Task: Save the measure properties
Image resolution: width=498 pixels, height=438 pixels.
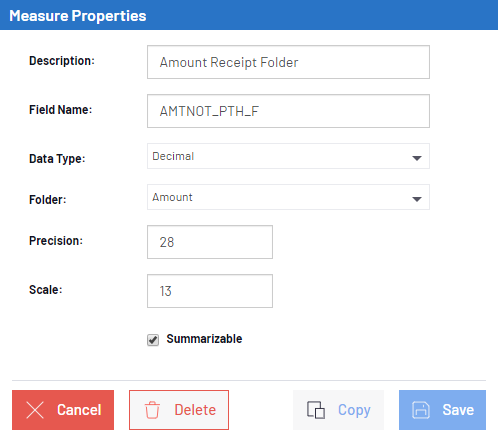Action: click(x=442, y=410)
